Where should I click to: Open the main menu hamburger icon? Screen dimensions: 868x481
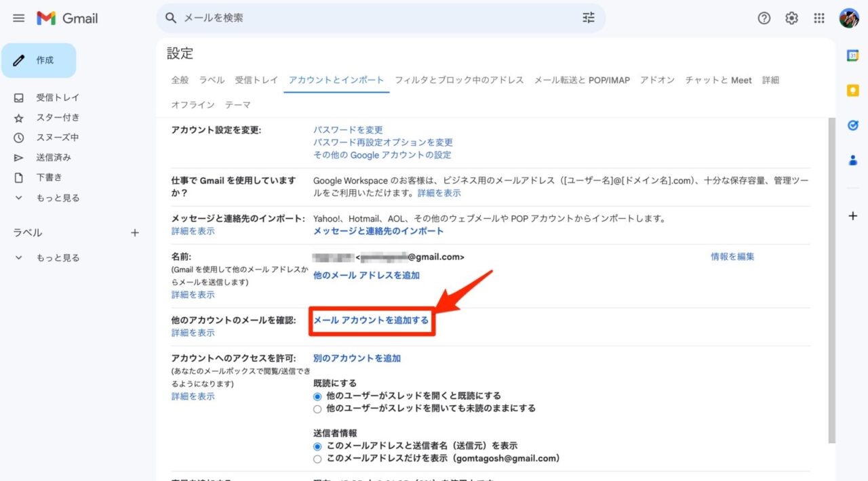click(x=18, y=18)
